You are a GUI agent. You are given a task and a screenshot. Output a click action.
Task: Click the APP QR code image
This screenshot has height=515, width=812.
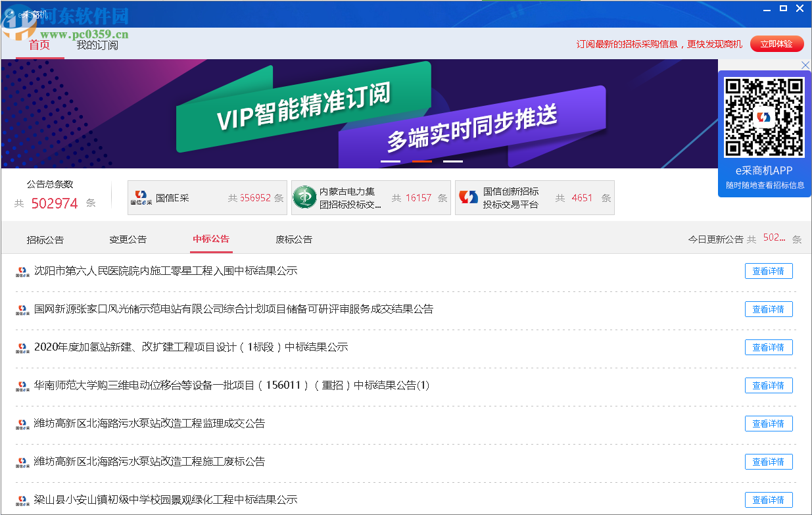[x=764, y=117]
